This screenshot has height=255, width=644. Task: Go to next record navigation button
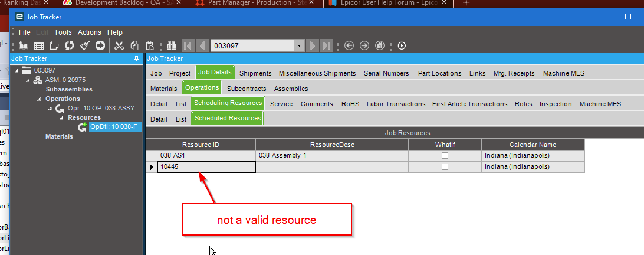click(x=313, y=45)
